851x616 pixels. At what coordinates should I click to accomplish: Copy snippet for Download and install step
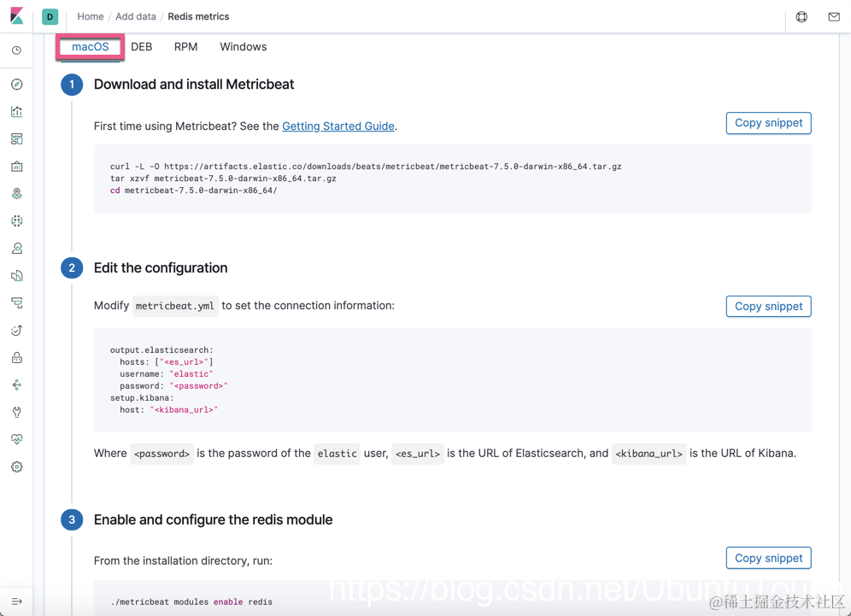coord(768,123)
